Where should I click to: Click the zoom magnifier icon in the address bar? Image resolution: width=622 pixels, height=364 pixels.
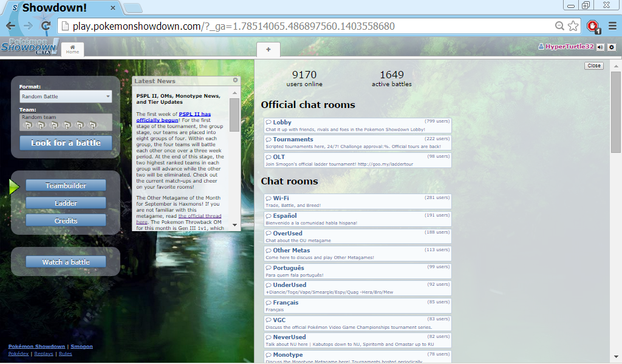coord(559,26)
